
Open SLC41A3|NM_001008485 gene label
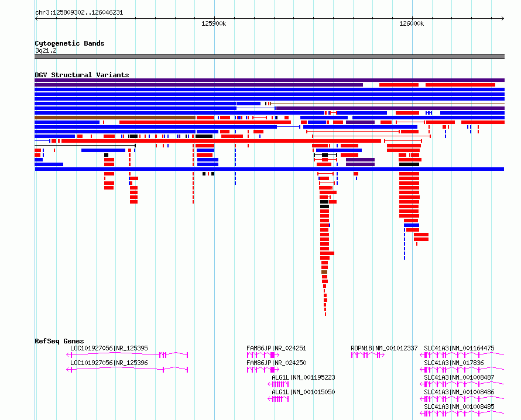click(459, 407)
